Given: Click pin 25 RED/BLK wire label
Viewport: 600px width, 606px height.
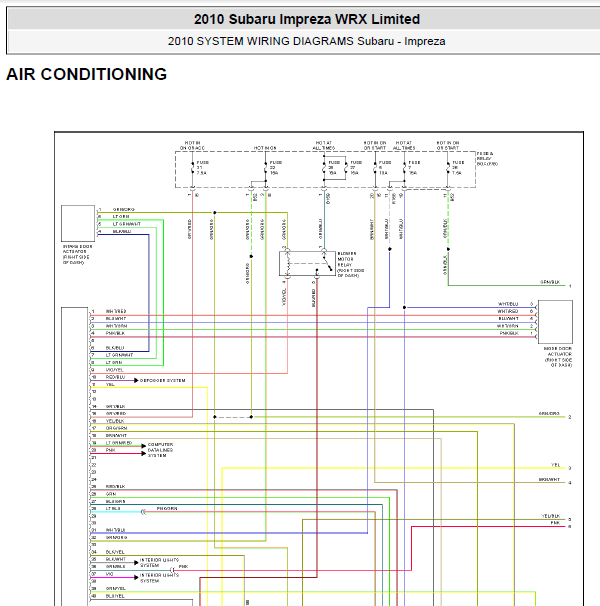Looking at the screenshot, I should coord(115,486).
